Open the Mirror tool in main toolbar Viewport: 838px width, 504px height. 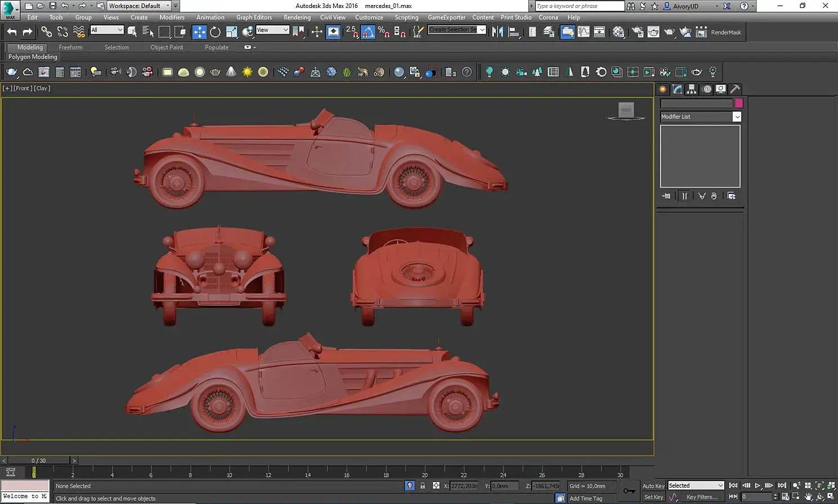click(x=497, y=32)
